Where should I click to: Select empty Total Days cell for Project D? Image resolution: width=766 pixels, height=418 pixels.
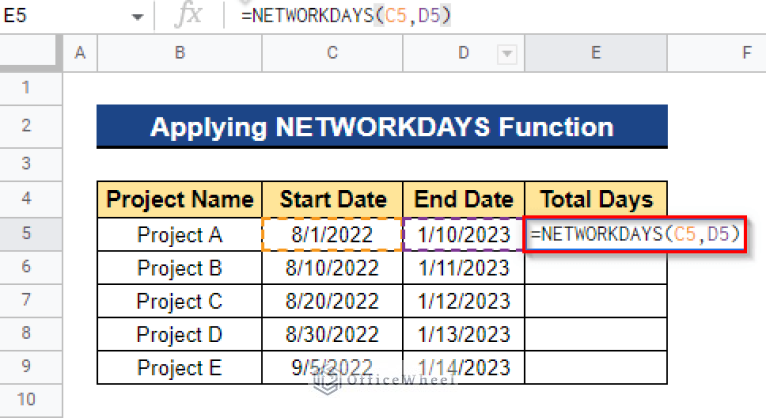[x=596, y=334]
